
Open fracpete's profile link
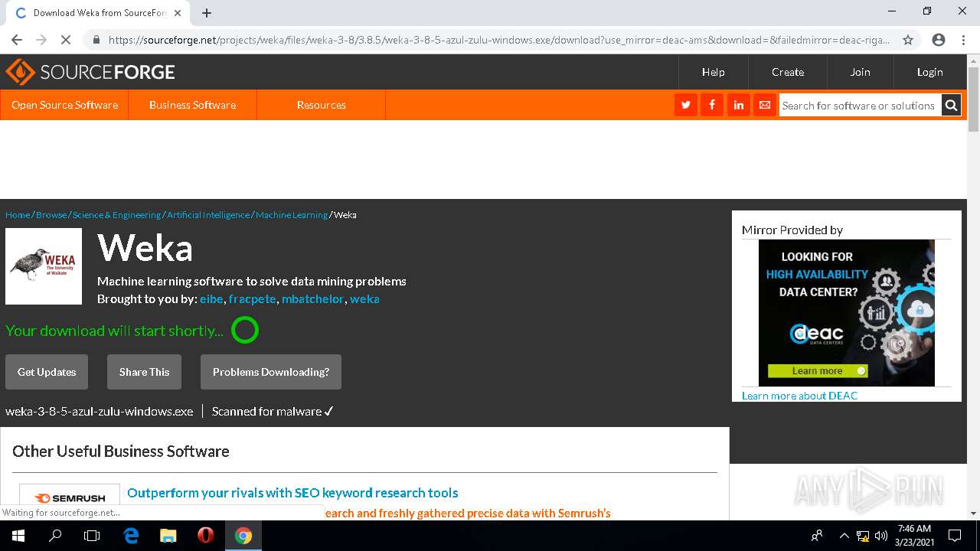pyautogui.click(x=252, y=299)
